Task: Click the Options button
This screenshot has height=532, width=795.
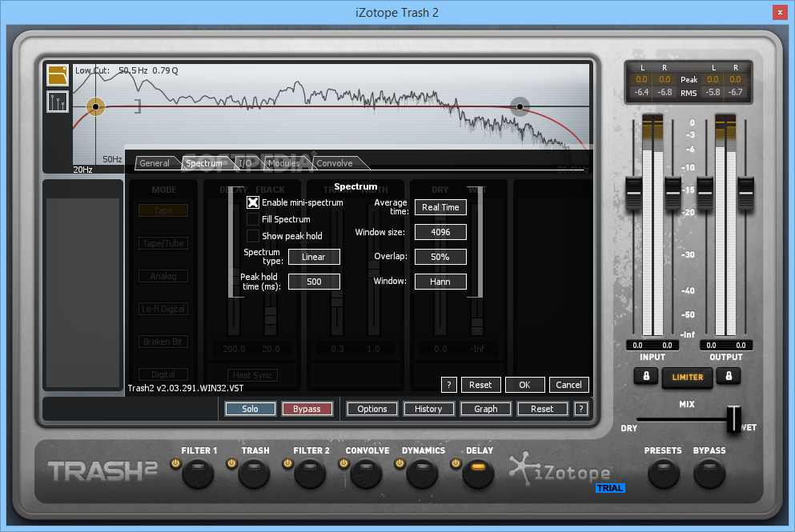Action: tap(372, 409)
